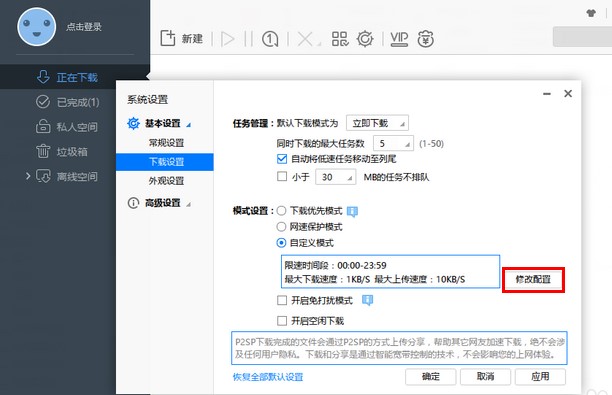
Task: Click the 高级设置 info icon
Action: (133, 203)
